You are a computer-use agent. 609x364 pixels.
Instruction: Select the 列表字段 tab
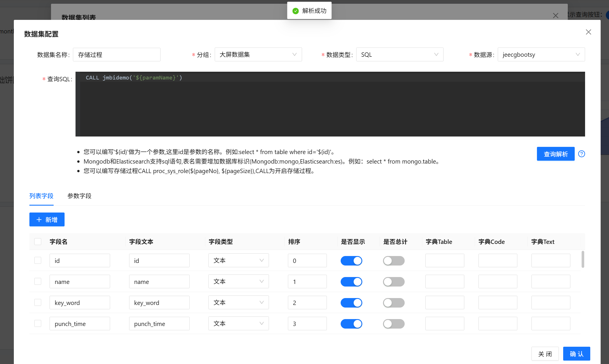coord(41,196)
